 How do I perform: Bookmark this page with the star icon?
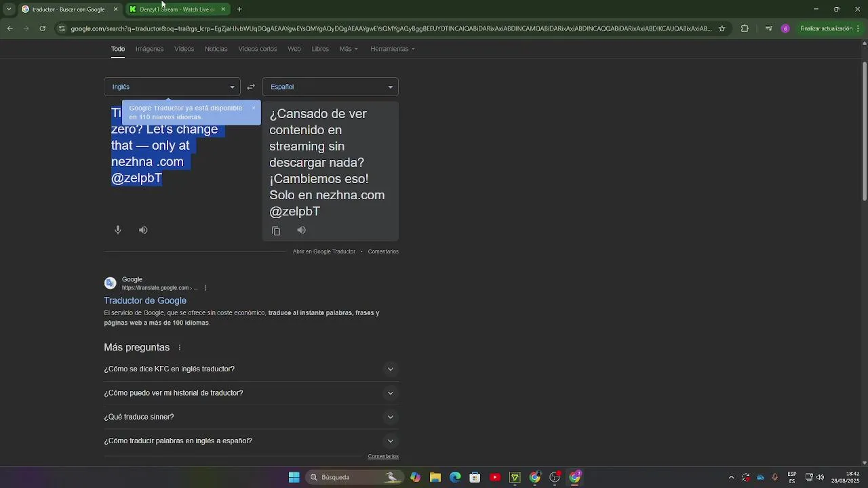(x=722, y=28)
